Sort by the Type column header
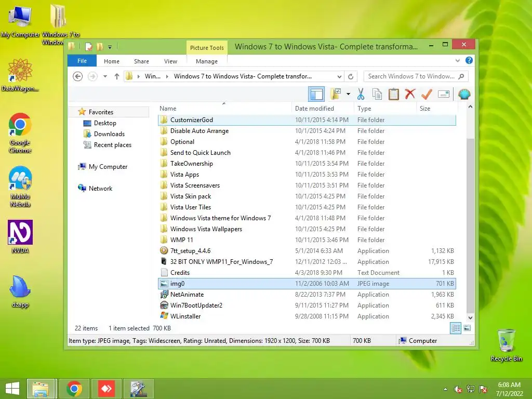The image size is (532, 399). [x=385, y=108]
